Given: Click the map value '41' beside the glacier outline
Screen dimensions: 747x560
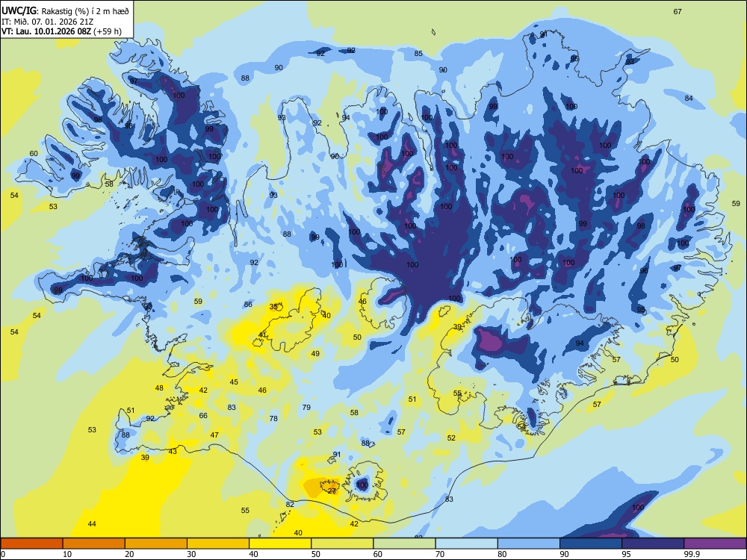Looking at the screenshot, I should coord(262,335).
